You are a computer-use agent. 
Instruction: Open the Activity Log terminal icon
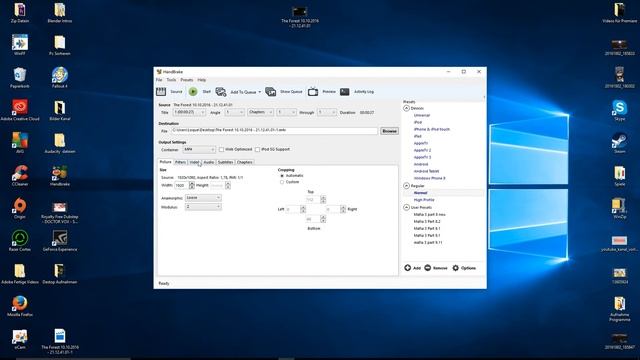[345, 92]
